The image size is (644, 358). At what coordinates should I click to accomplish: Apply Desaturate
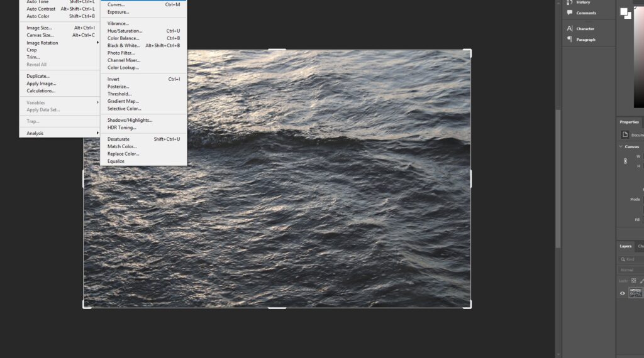[143, 139]
